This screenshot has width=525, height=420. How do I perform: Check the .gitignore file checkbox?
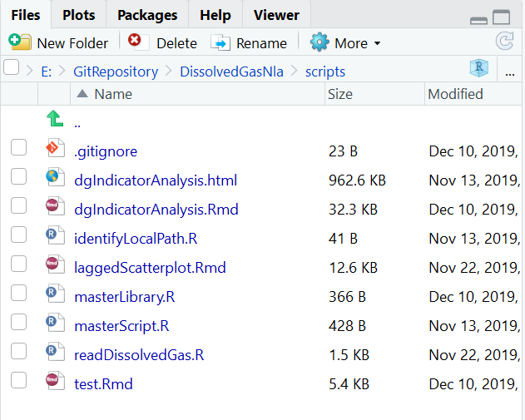pyautogui.click(x=19, y=147)
